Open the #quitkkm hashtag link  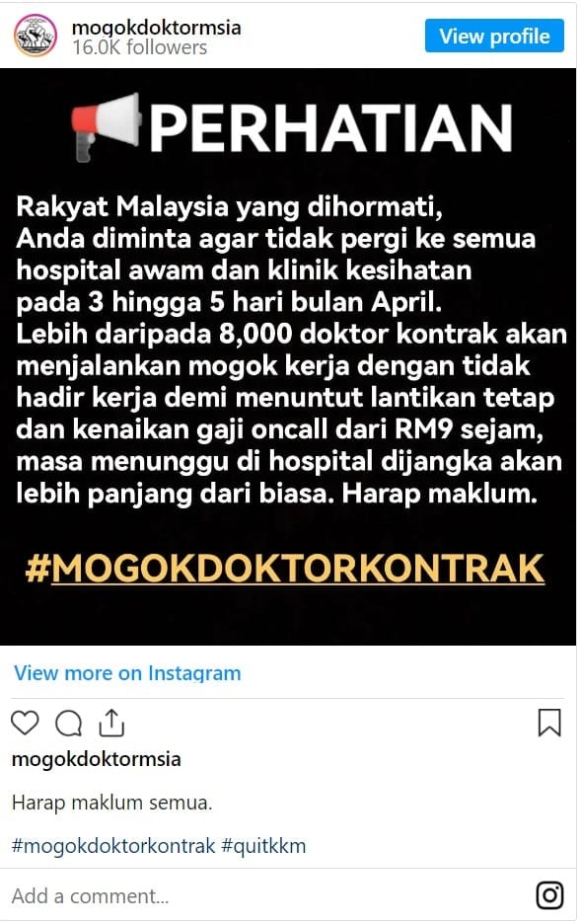tap(263, 846)
